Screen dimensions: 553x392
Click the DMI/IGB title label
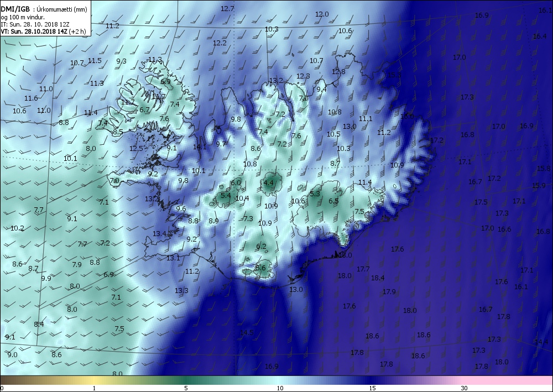coord(15,9)
